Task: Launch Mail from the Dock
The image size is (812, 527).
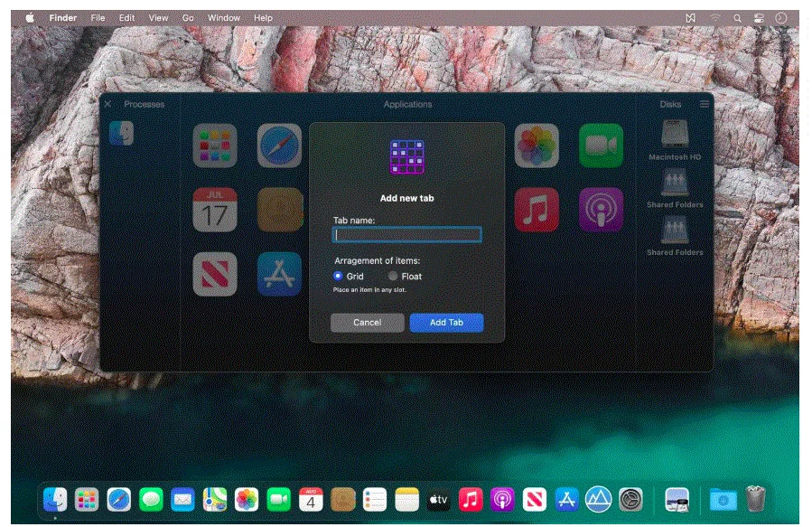Action: [182, 500]
